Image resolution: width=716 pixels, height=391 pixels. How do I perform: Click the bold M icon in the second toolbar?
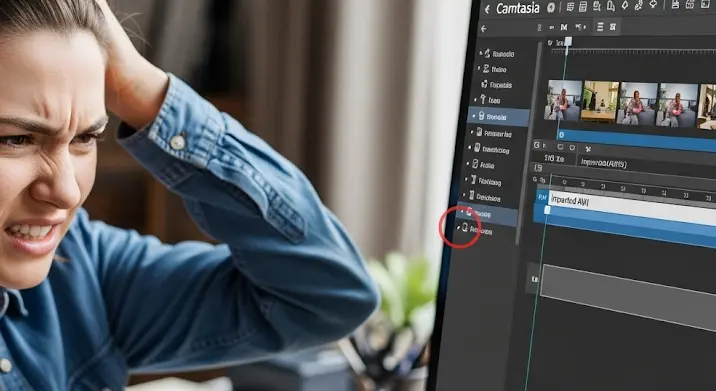tap(564, 27)
